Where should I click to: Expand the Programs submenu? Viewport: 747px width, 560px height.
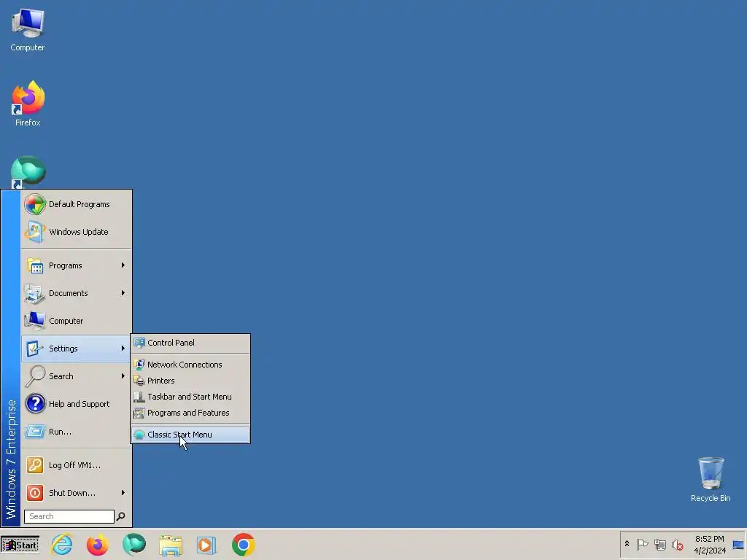tap(76, 265)
